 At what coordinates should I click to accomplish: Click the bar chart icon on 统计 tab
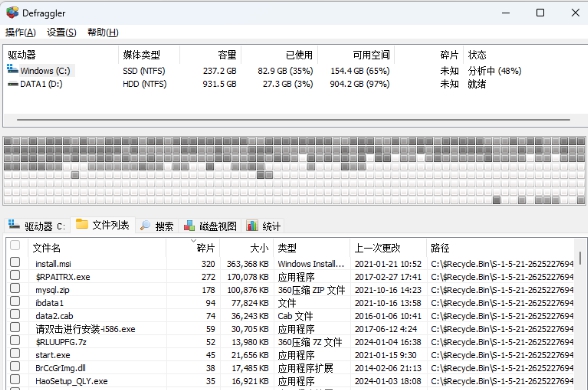[x=252, y=225]
